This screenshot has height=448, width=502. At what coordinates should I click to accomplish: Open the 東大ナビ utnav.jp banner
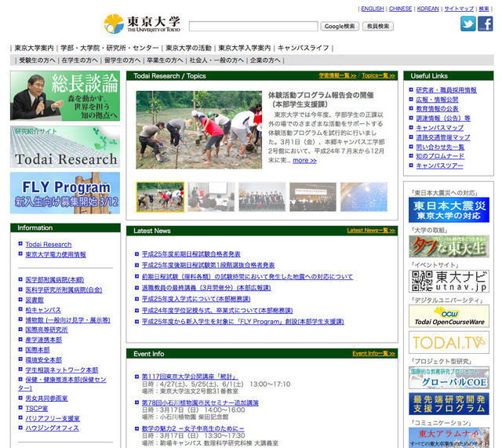449,281
